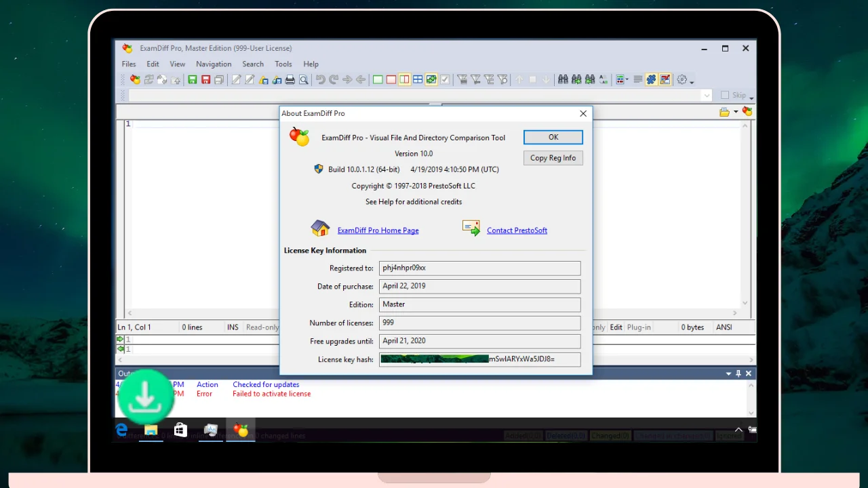Screen dimensions: 868x488
Task: Open the dropdown arrow beside the folder icon
Action: 736,112
